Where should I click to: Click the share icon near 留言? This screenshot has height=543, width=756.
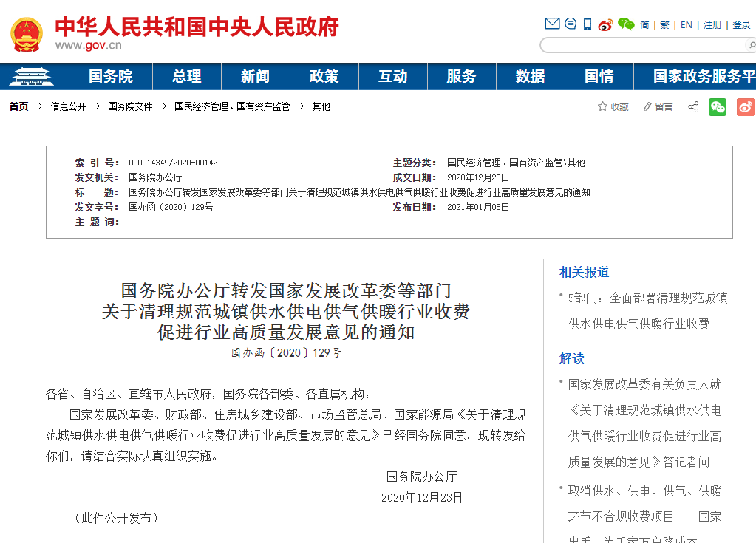coord(693,107)
